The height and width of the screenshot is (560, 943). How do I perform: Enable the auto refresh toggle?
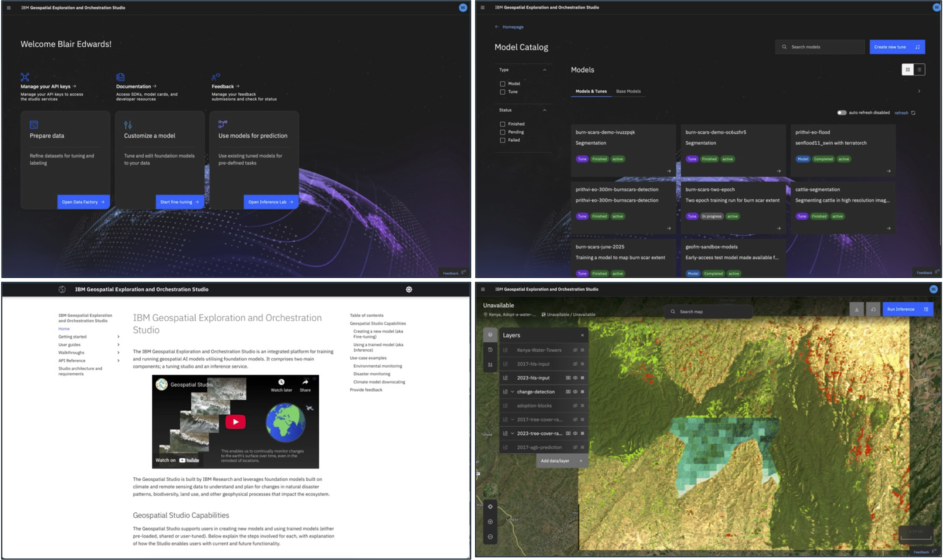[x=841, y=113]
